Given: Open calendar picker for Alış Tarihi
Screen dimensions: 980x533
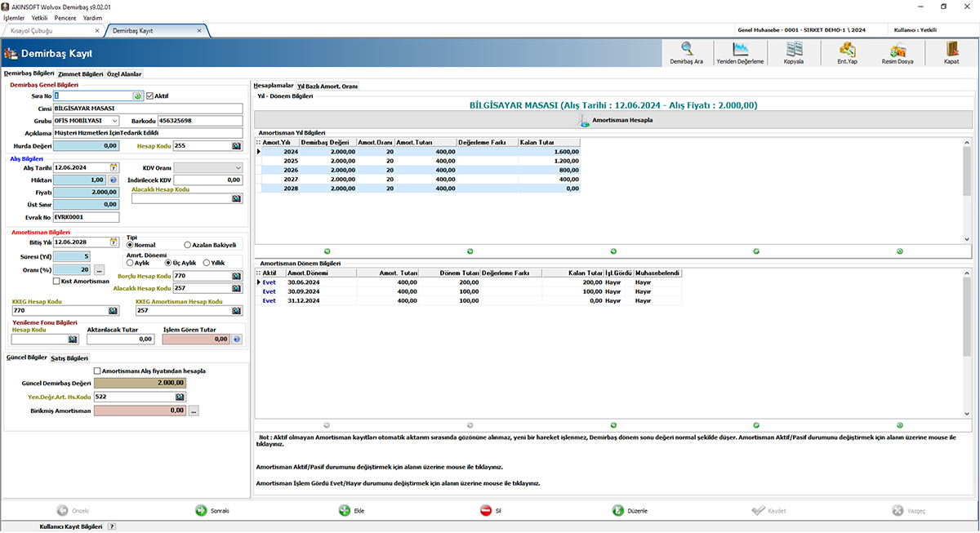Looking at the screenshot, I should click(114, 167).
